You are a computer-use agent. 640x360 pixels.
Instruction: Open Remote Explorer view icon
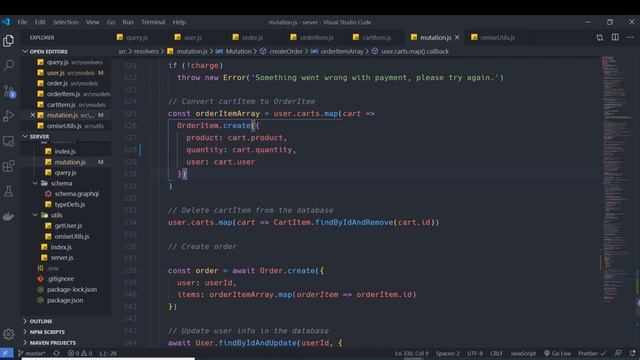[x=9, y=141]
